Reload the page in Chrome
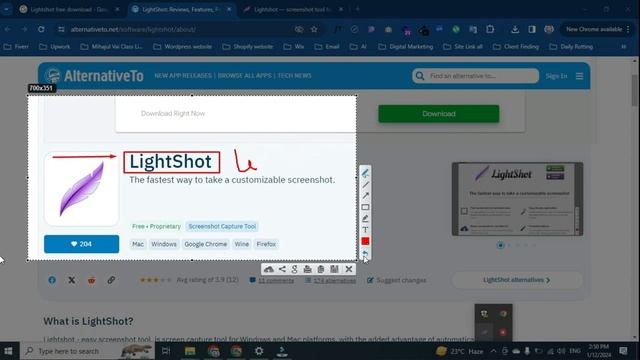This screenshot has height=360, width=640. pyautogui.click(x=41, y=29)
